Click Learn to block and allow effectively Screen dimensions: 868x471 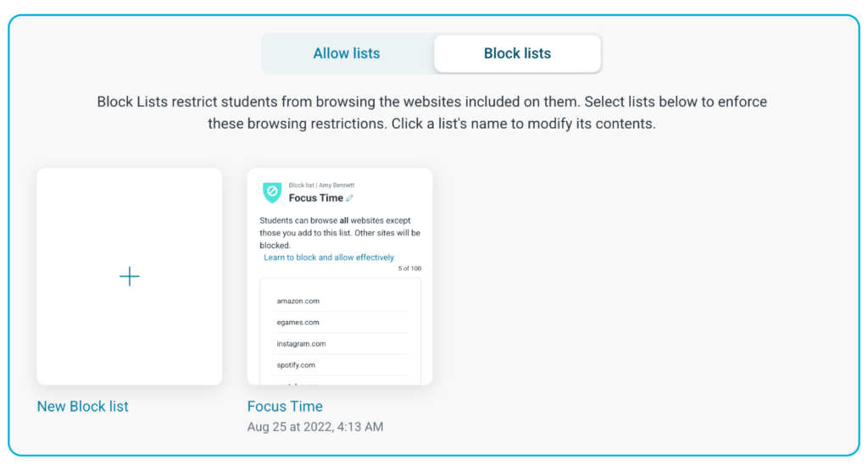pyautogui.click(x=330, y=258)
